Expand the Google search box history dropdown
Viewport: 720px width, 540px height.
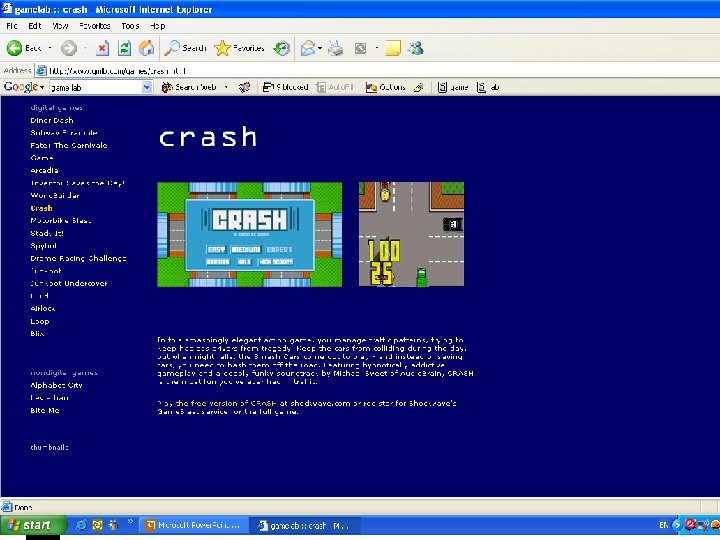pos(146,87)
